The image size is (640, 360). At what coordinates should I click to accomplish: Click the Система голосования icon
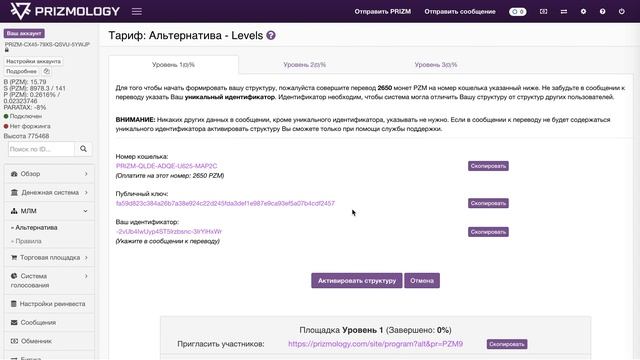[14, 276]
